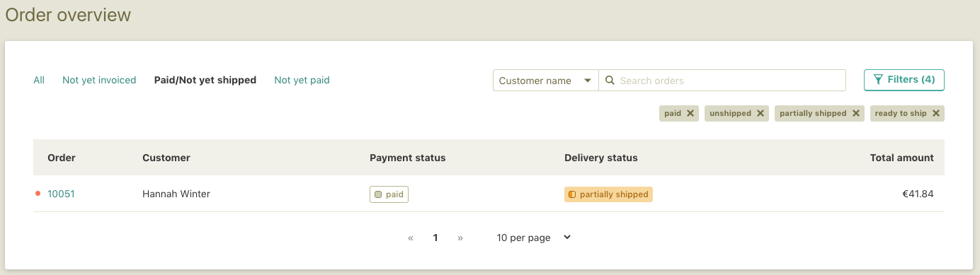The width and height of the screenshot is (980, 275).
Task: Select page number 1 in pagination
Action: [x=435, y=238]
